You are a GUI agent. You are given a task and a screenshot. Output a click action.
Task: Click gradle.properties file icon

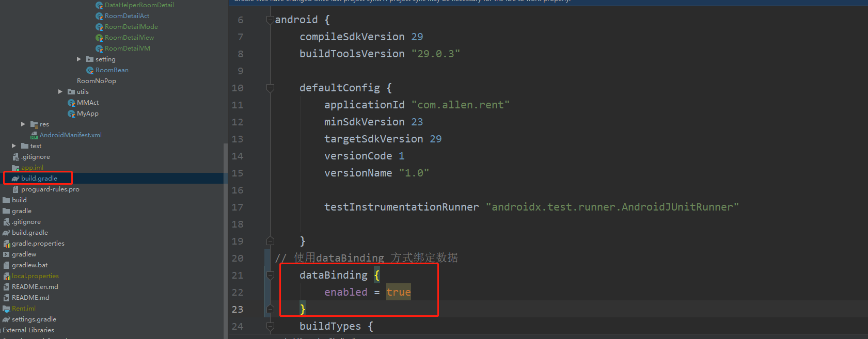point(6,244)
